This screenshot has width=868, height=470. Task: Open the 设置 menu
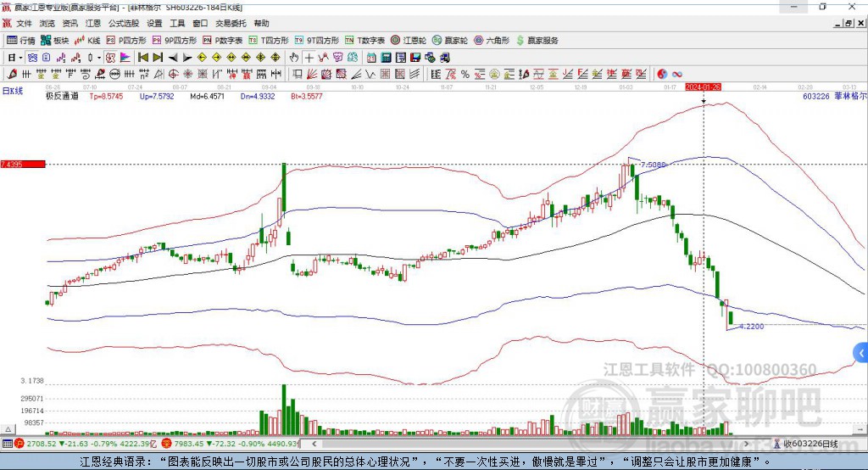tap(154, 23)
